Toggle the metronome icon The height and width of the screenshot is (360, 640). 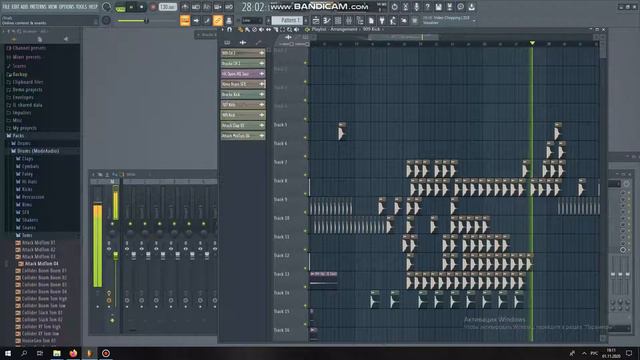coord(185,7)
